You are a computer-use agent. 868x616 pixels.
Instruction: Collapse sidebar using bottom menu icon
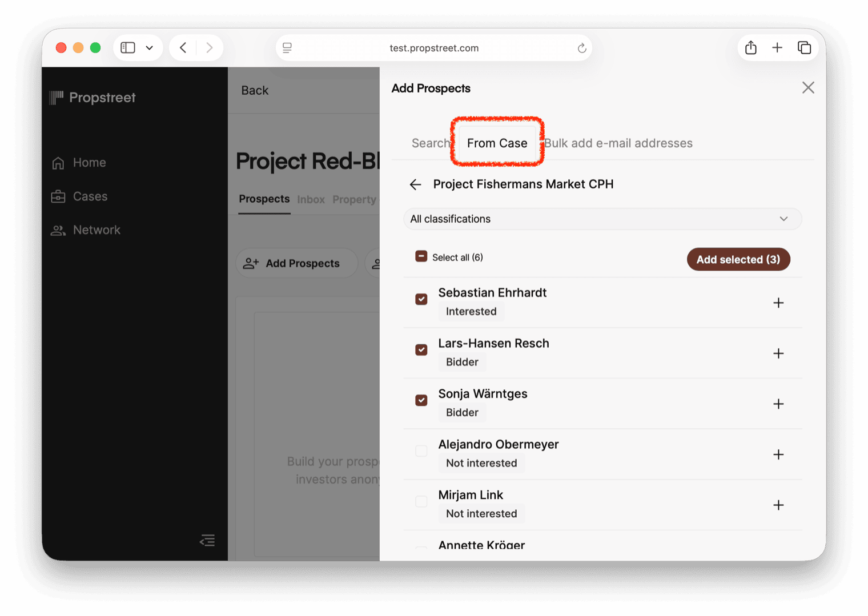pyautogui.click(x=207, y=540)
